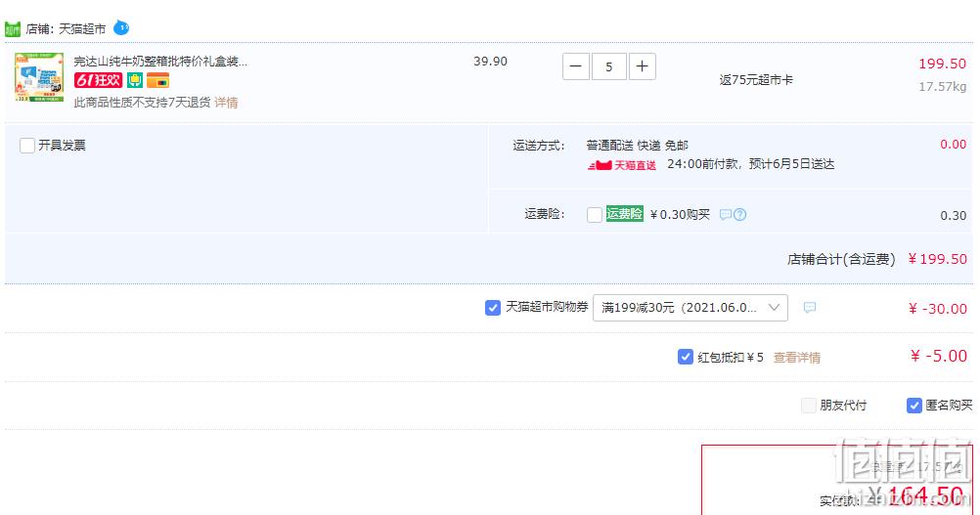Viewport: 980px width, 515px height.
Task: Open the 查看详情 red envelope link
Action: coord(797,358)
